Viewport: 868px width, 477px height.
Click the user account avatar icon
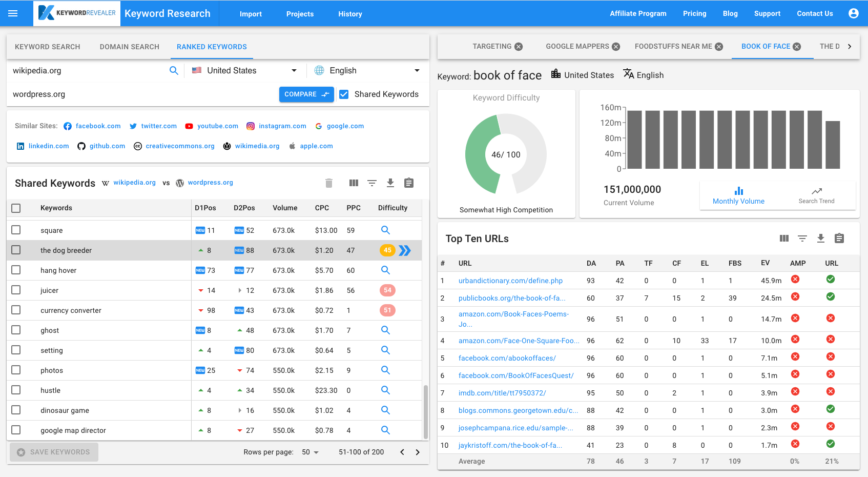coord(853,13)
